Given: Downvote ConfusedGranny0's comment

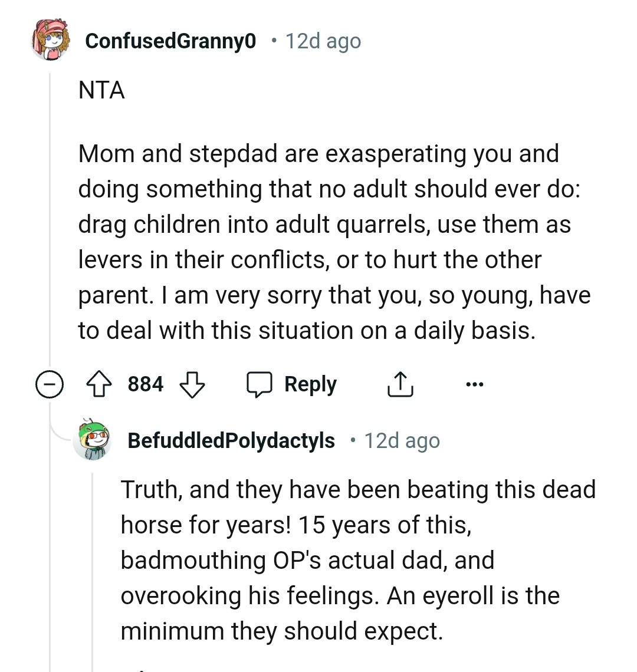Looking at the screenshot, I should (192, 385).
